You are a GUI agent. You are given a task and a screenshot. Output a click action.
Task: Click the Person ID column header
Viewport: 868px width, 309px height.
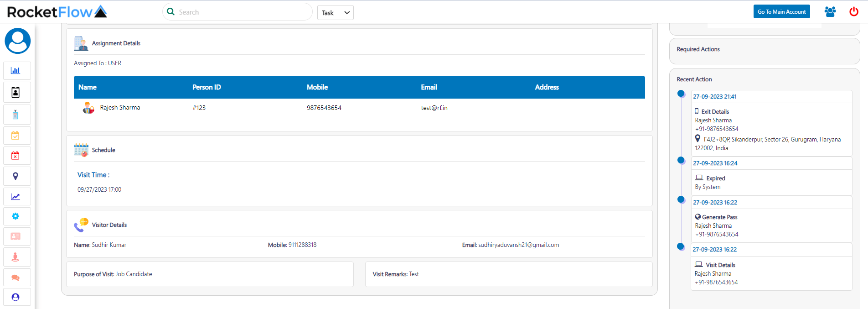[x=207, y=87]
